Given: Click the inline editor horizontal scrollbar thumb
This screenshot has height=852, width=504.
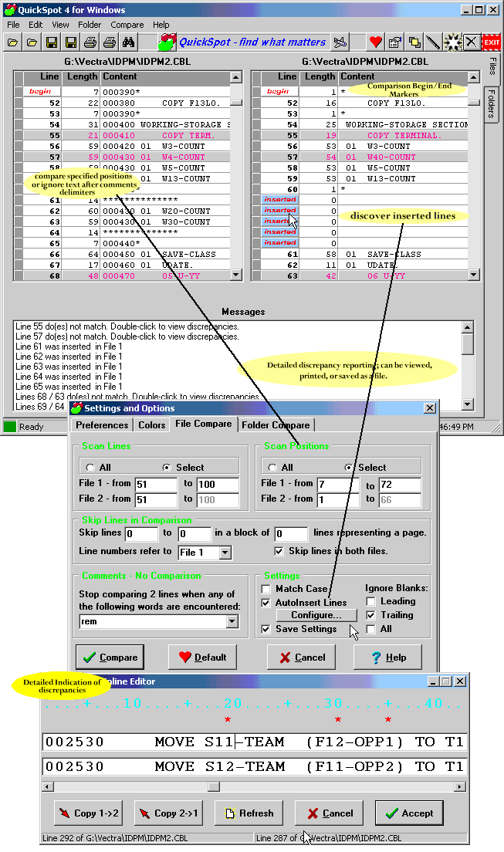Looking at the screenshot, I should (214, 786).
